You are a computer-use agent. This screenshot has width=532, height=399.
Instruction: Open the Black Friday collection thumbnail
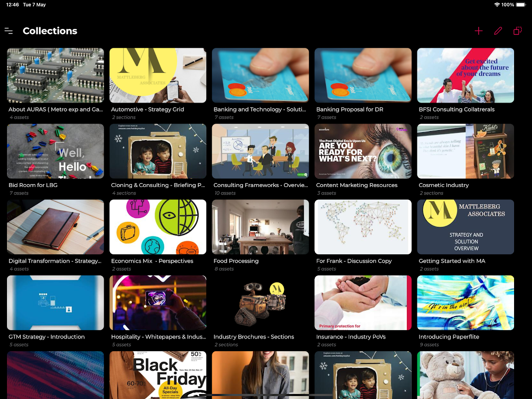(158, 375)
